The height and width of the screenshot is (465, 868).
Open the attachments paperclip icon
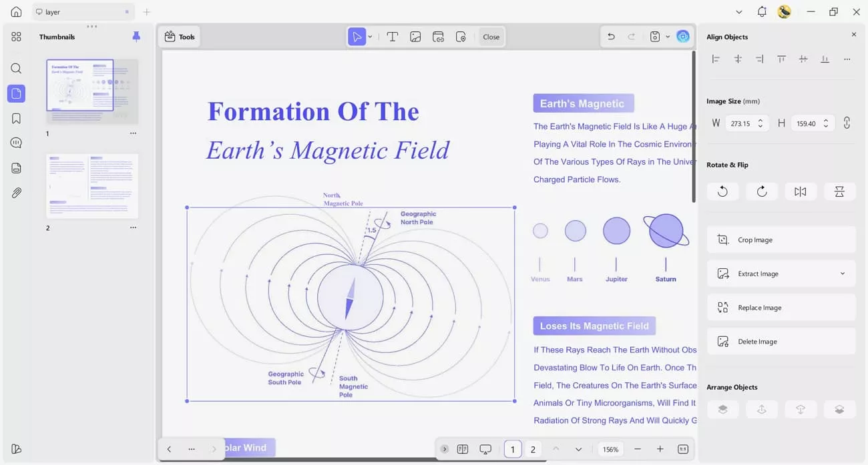[x=16, y=193]
